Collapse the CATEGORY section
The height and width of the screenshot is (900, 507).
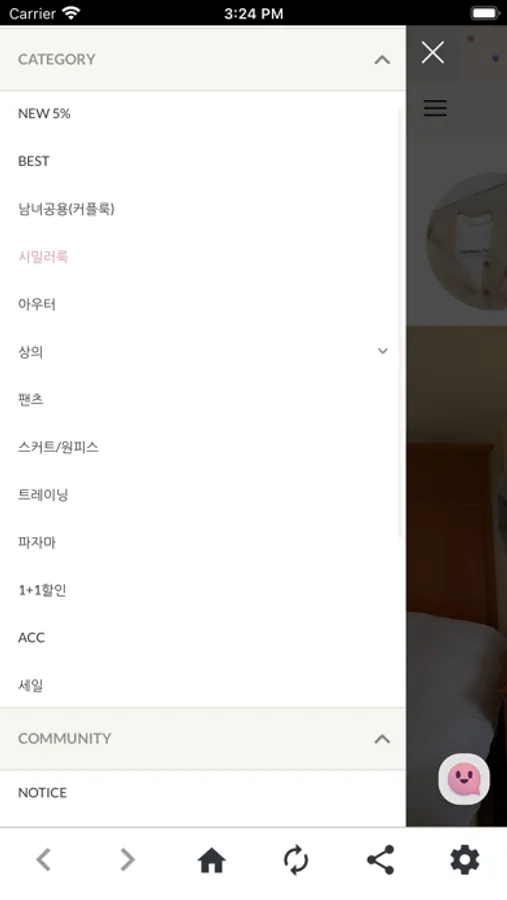[x=382, y=60]
